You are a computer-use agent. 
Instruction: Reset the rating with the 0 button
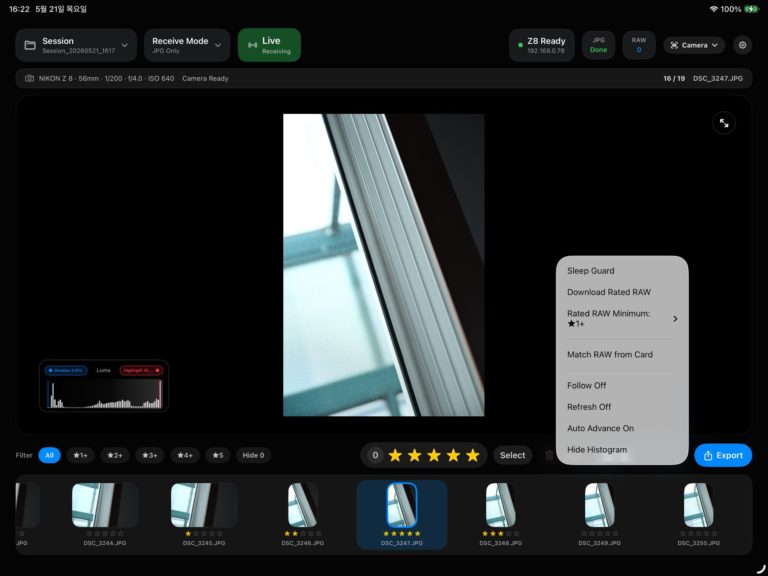coord(375,455)
